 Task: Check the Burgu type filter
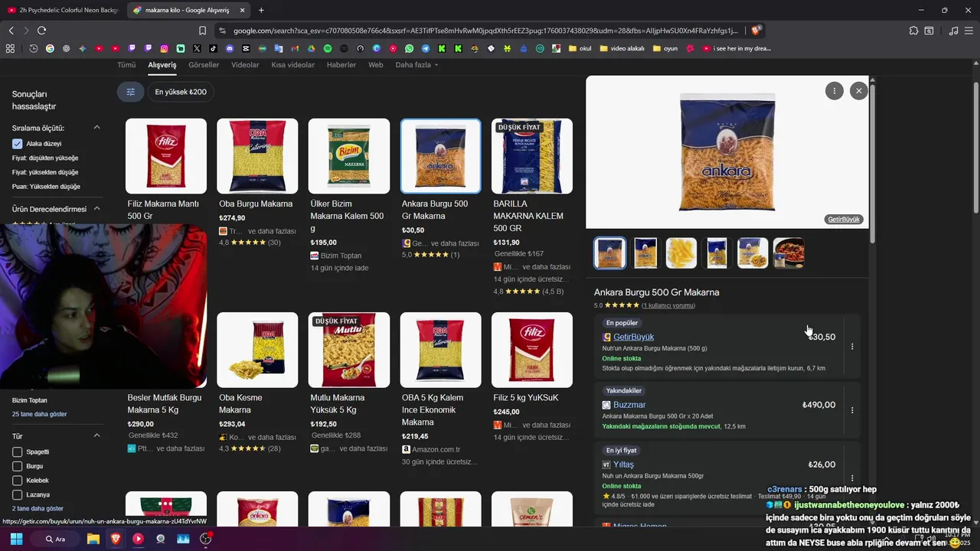[x=17, y=466]
